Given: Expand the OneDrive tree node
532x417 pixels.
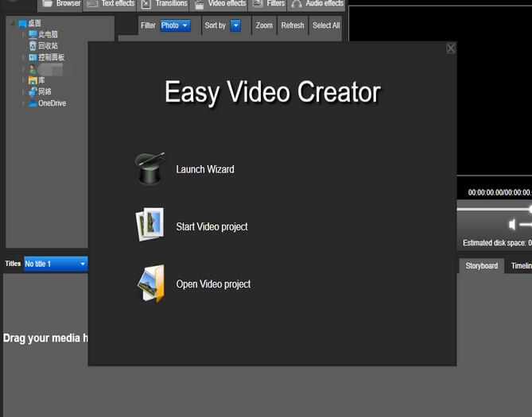Looking at the screenshot, I should (x=23, y=103).
